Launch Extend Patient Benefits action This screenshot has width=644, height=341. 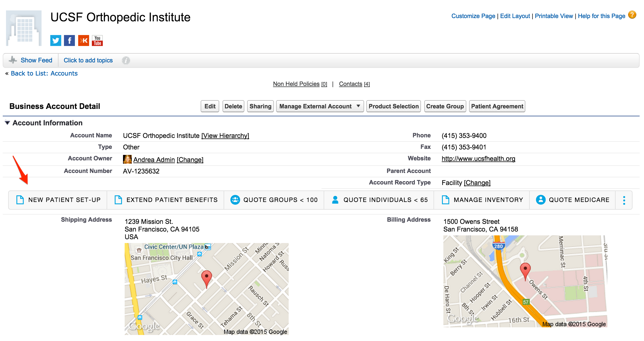tap(166, 200)
